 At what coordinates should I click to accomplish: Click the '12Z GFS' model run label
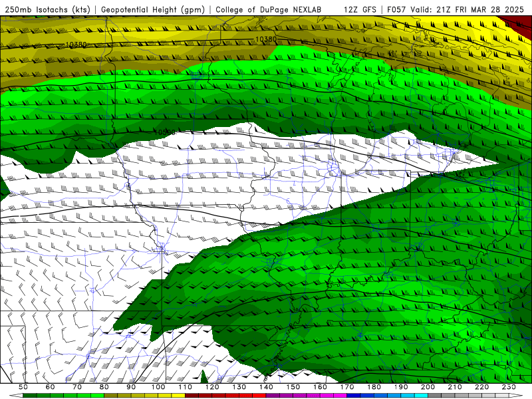pyautogui.click(x=360, y=9)
